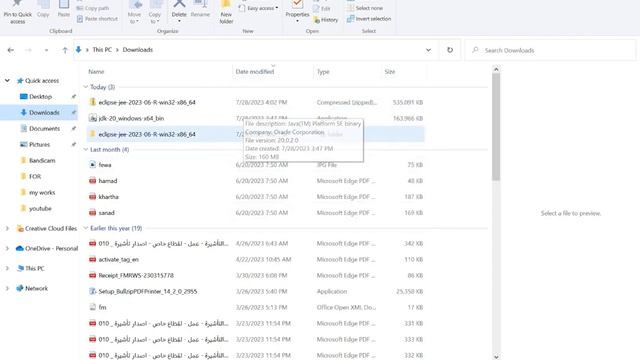This screenshot has width=640, height=360.
Task: Collapse the Last month group
Action: 86,149
